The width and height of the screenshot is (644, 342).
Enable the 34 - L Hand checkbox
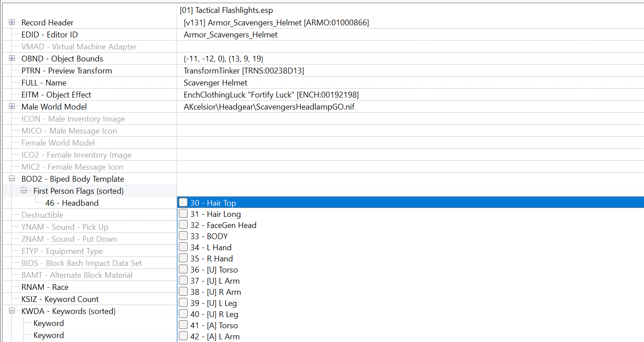183,247
